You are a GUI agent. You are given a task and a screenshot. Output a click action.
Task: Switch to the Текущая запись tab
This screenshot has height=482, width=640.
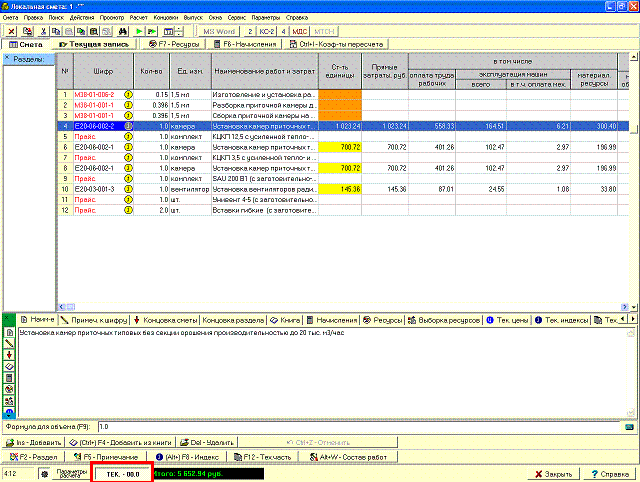coord(96,45)
